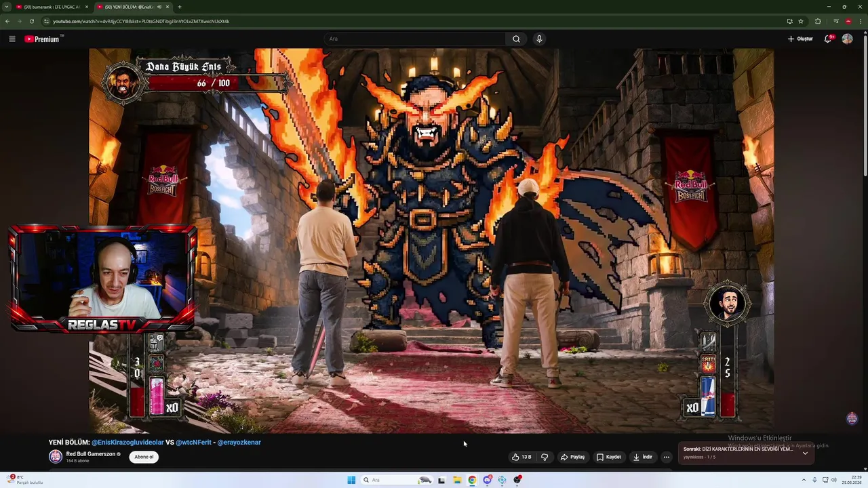Focus the YouTube Ara search field
The image size is (868, 488).
pyautogui.click(x=414, y=39)
